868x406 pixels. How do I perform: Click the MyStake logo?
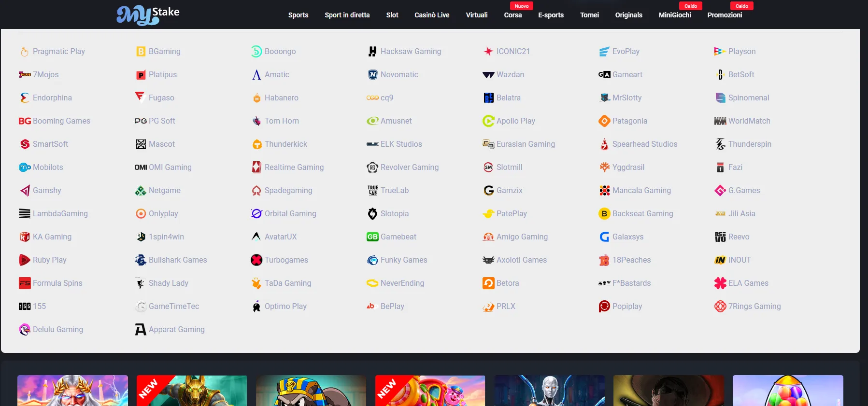(148, 15)
